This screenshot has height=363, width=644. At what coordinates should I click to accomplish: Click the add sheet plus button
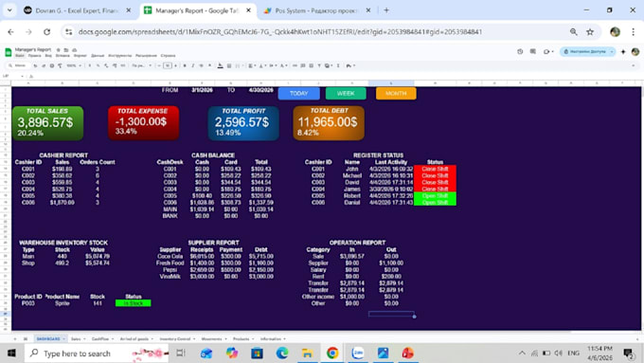pos(15,338)
